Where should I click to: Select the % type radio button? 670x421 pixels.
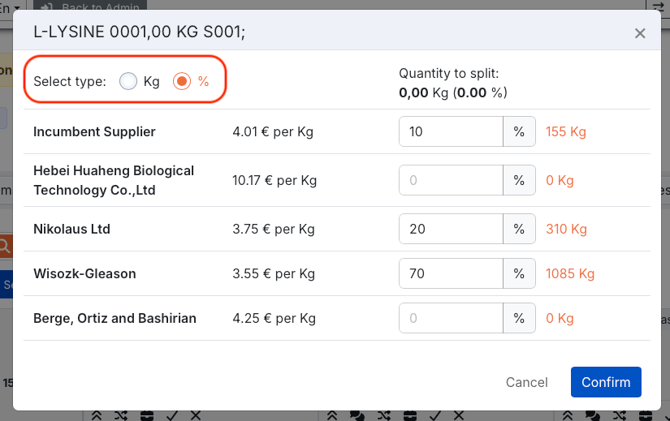(x=182, y=81)
